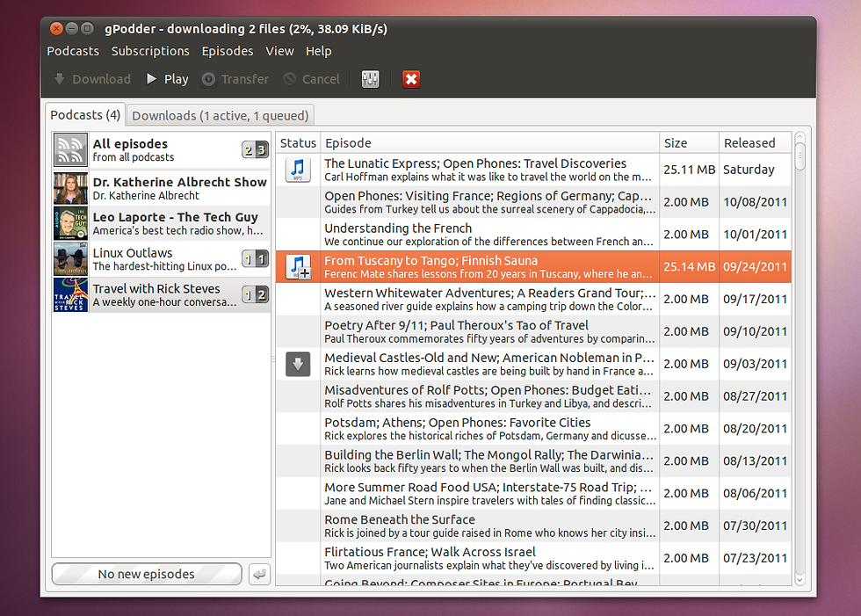Screen dimensions: 861x616
Task: Sort by the Size column header
Action: tap(689, 143)
